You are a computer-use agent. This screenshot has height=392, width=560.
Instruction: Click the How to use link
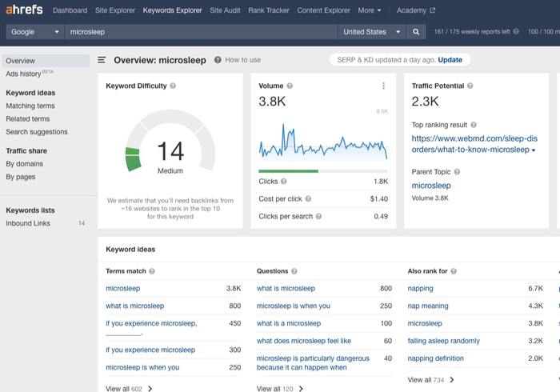243,60
